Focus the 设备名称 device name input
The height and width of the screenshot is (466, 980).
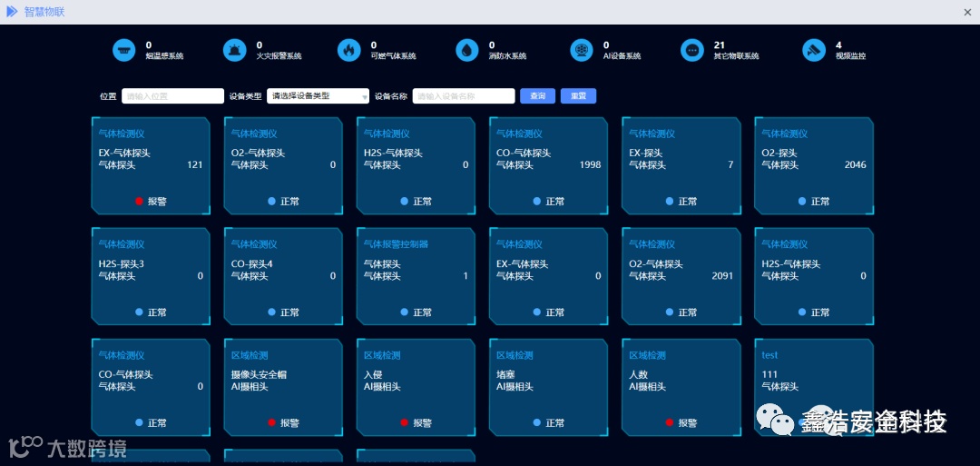(463, 96)
